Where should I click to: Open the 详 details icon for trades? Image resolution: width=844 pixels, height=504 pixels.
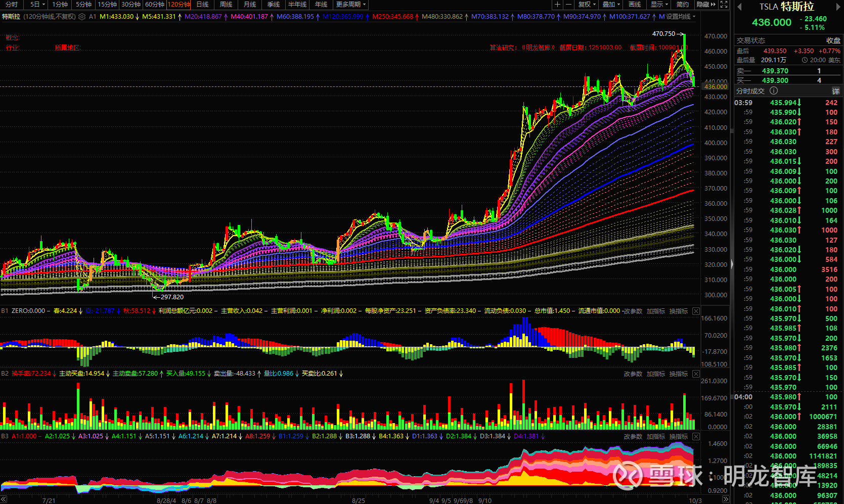coord(836,91)
